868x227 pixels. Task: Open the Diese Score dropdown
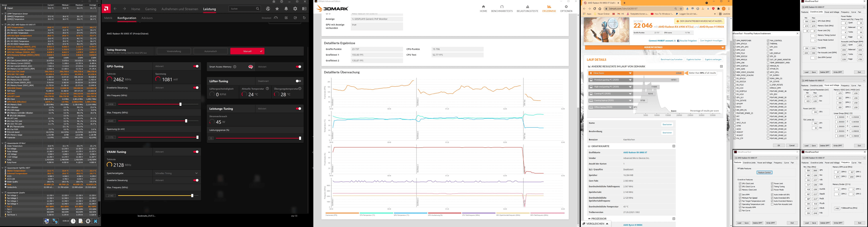coord(630,73)
